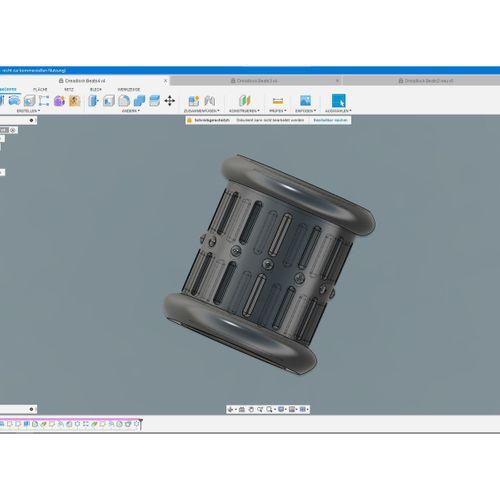
Task: Click the non-commercial use title bar text
Action: pos(33,70)
